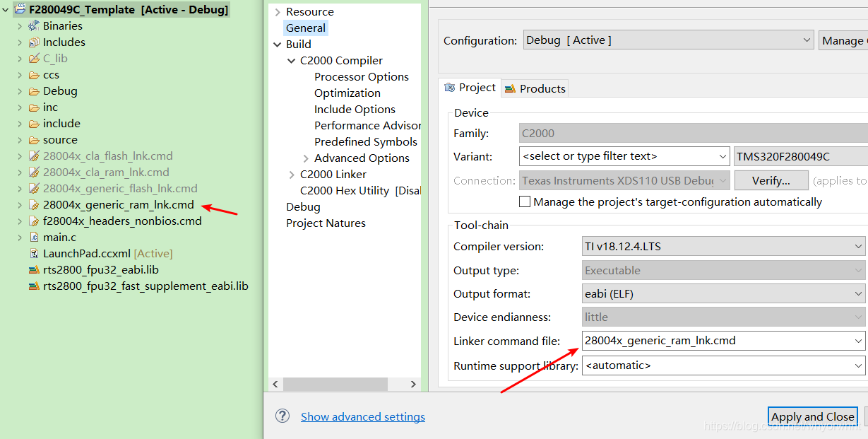Viewport: 868px width, 439px height.
Task: Click the ccs folder icon
Action: point(34,74)
